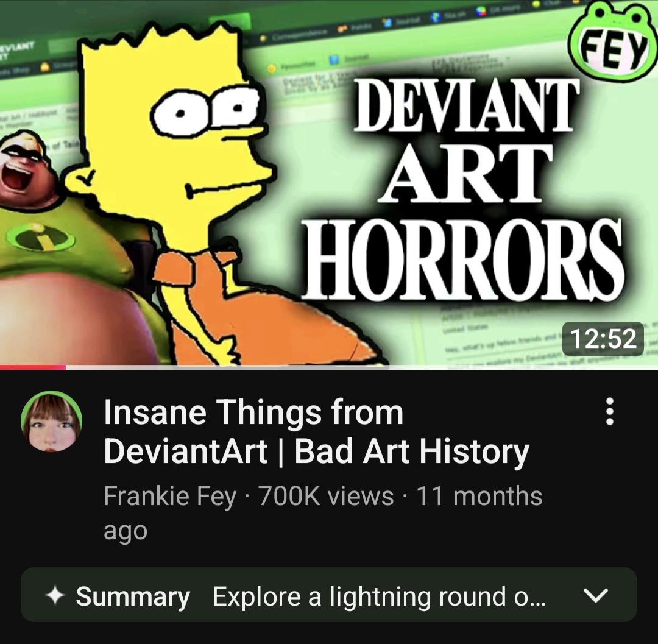The height and width of the screenshot is (644, 658).
Task: Click the sparkle icon beside Summary
Action: pyautogui.click(x=56, y=596)
